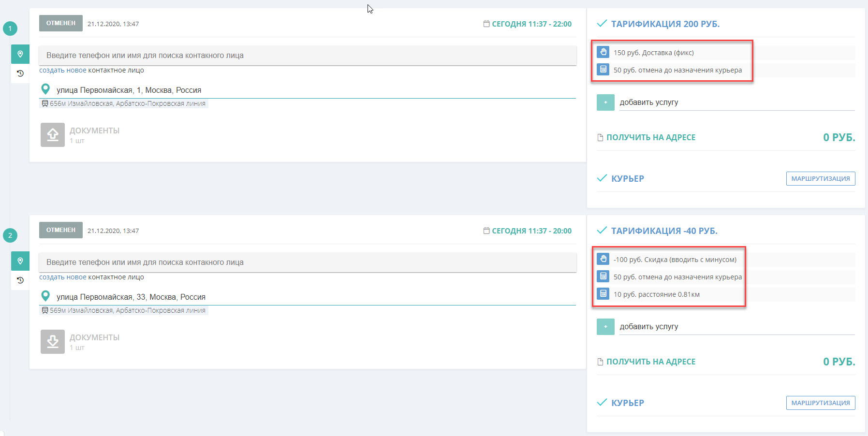Click map pin beside Первомайская, 1 address
Image resolution: width=868 pixels, height=436 pixels.
coord(45,89)
